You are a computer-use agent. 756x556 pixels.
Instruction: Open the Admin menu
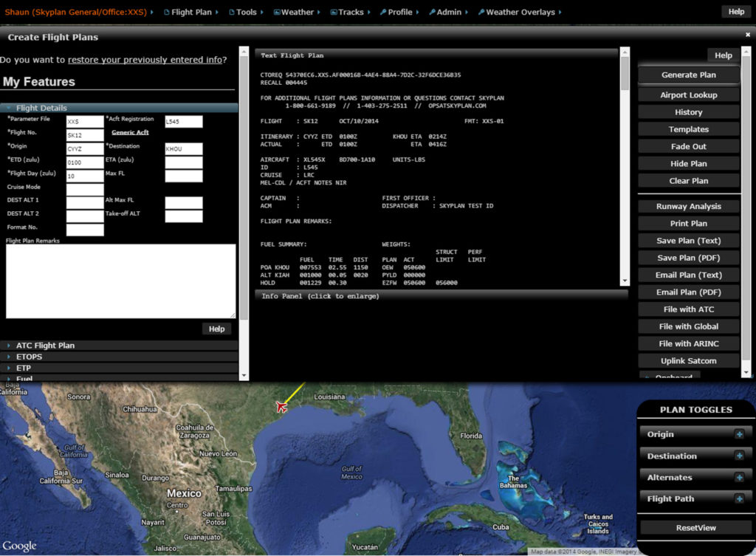tap(448, 12)
